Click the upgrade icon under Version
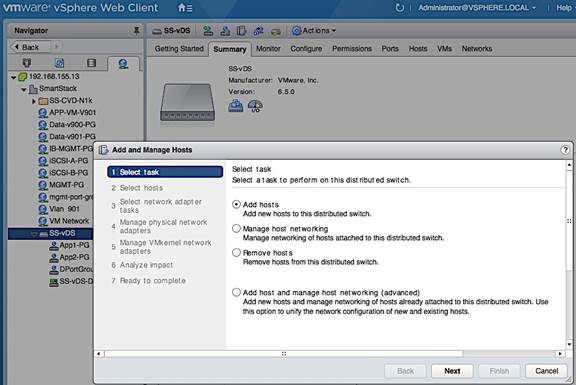The height and width of the screenshot is (385, 576). coord(236,106)
